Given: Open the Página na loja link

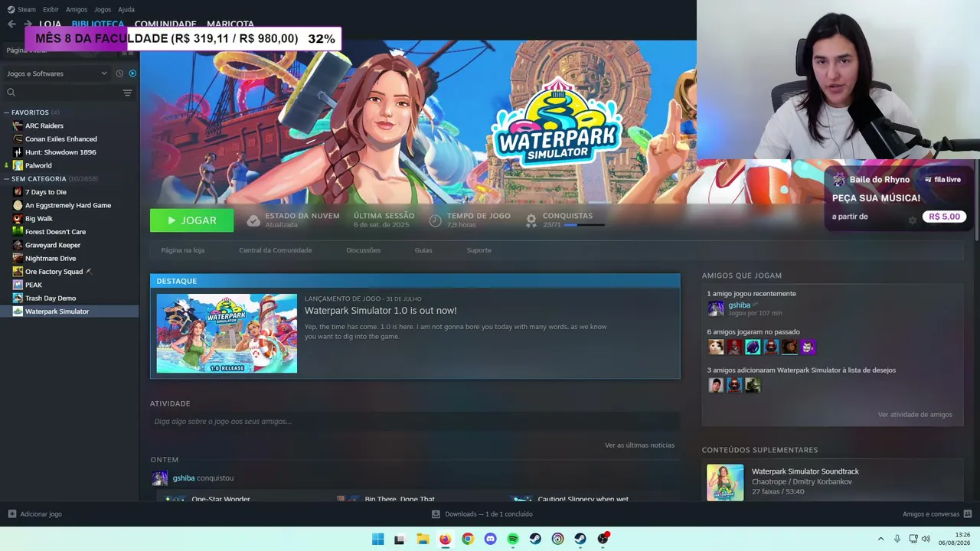Looking at the screenshot, I should pyautogui.click(x=183, y=250).
